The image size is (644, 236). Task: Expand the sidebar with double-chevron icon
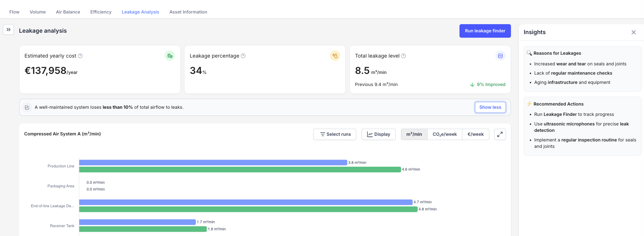point(9,29)
